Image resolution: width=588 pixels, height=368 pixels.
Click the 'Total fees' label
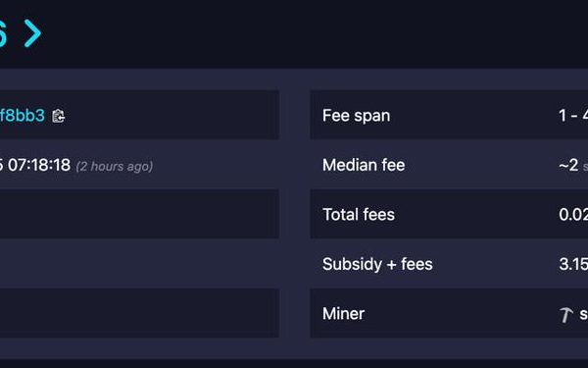pos(359,214)
